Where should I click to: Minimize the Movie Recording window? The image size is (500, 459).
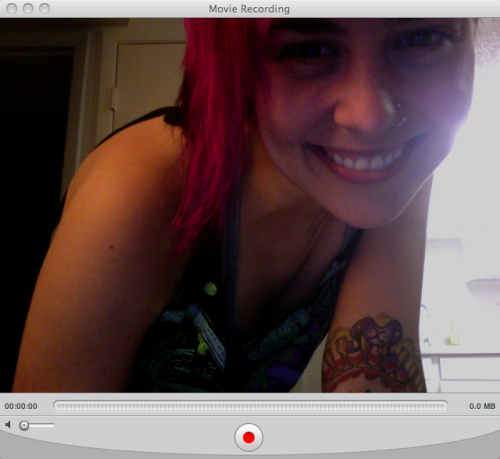point(28,8)
